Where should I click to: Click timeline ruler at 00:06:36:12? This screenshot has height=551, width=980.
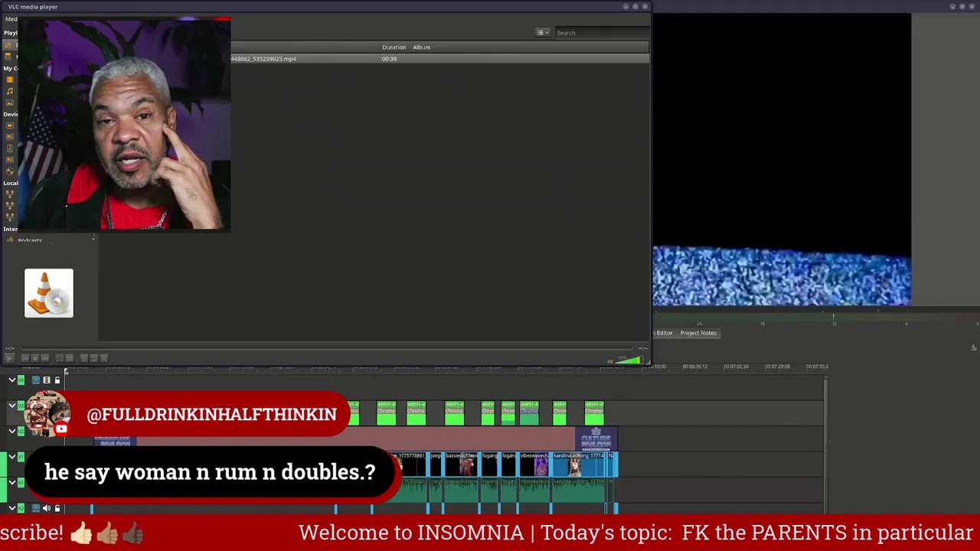[695, 367]
